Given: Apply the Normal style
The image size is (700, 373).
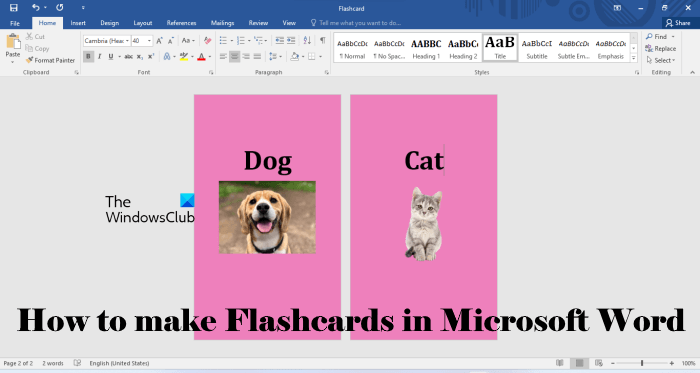Looking at the screenshot, I should tap(352, 48).
